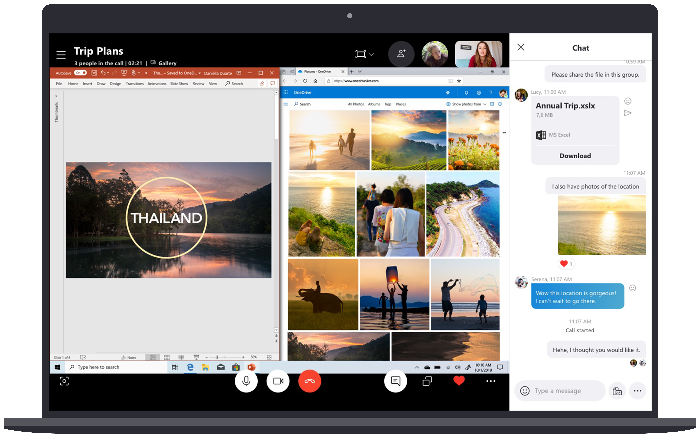
Task: Mute the microphone in the call
Action: click(x=246, y=381)
